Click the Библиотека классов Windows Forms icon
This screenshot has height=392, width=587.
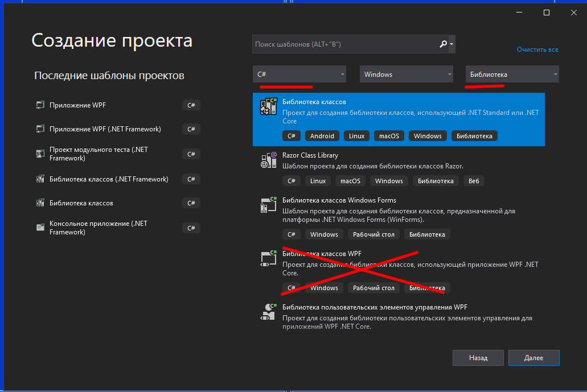click(268, 205)
